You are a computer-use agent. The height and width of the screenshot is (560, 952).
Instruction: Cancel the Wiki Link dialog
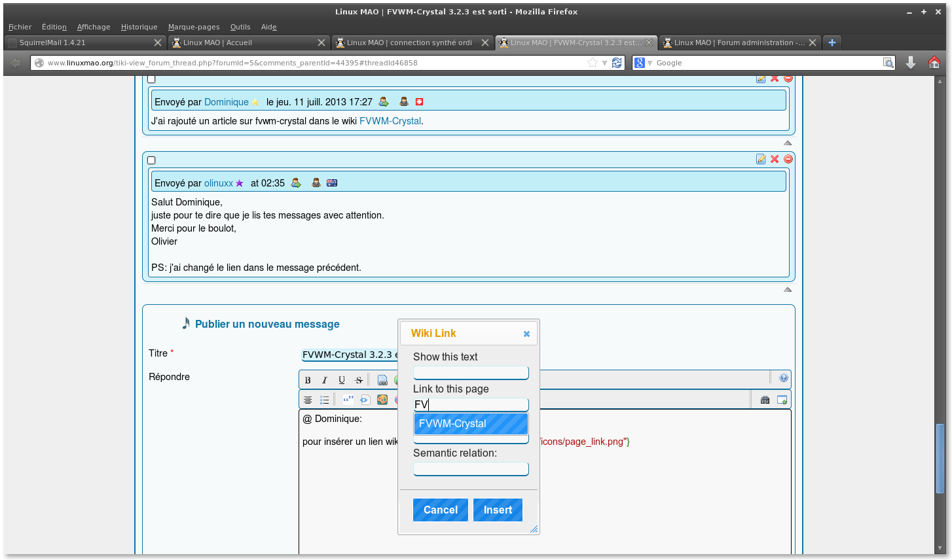441,510
